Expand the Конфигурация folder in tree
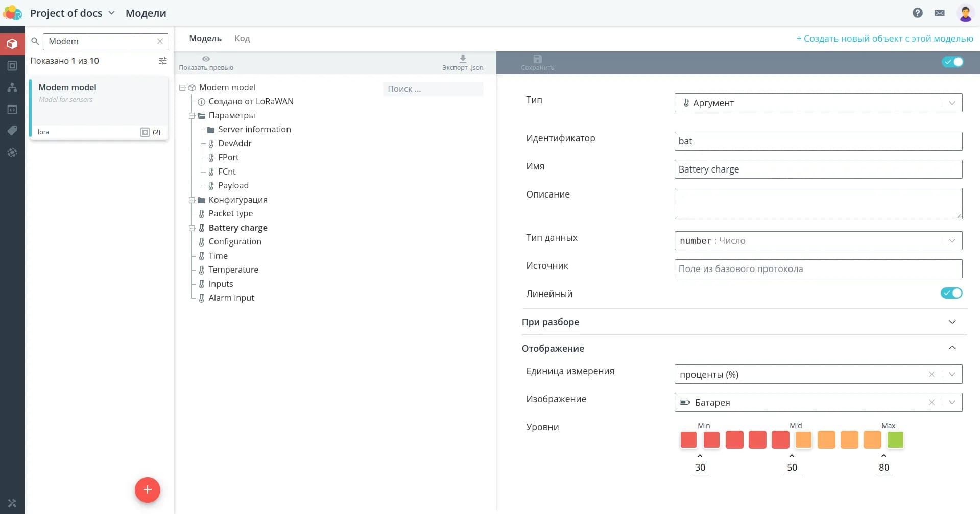 point(192,200)
